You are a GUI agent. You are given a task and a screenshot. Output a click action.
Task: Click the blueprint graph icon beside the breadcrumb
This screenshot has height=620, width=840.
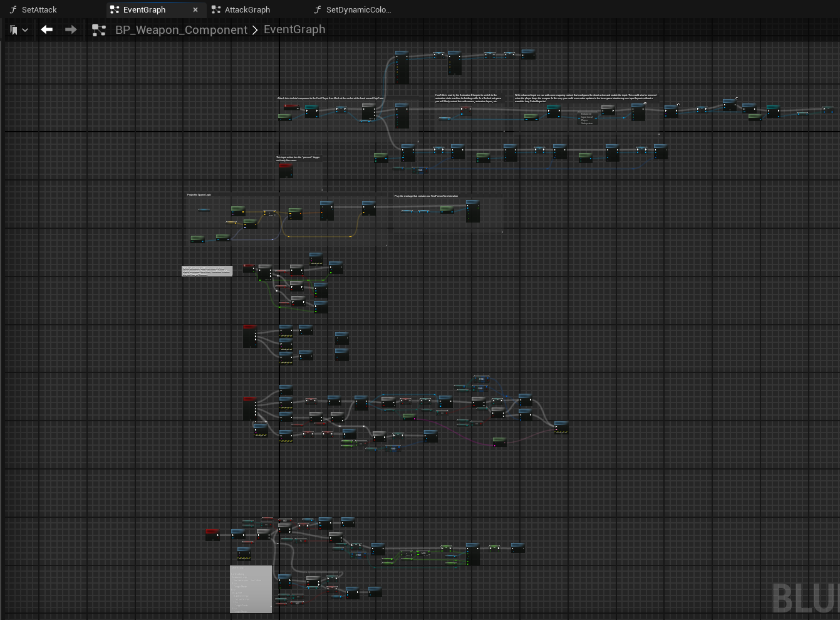pos(99,30)
